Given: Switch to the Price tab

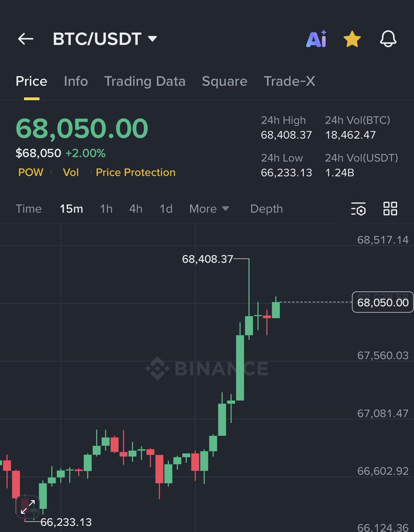Looking at the screenshot, I should click(32, 82).
